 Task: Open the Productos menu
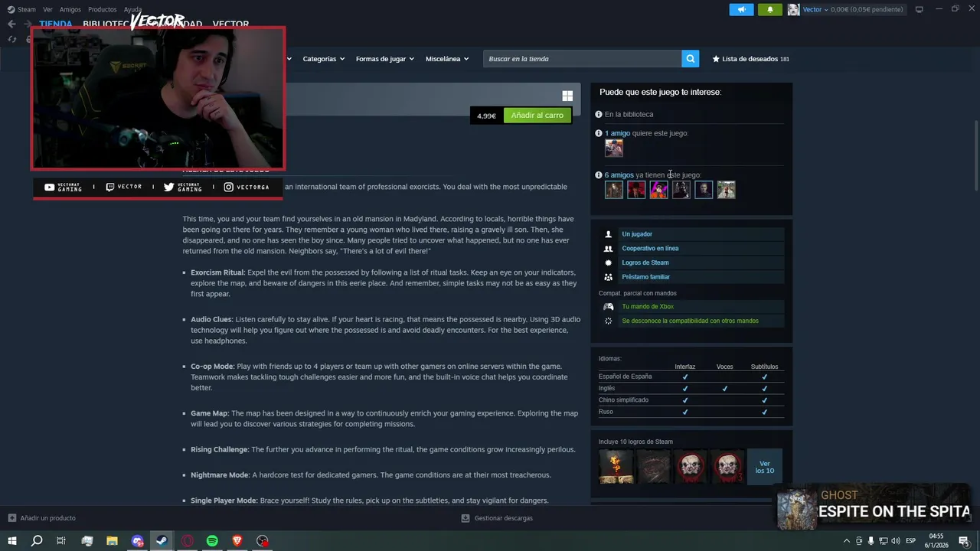tap(103, 9)
